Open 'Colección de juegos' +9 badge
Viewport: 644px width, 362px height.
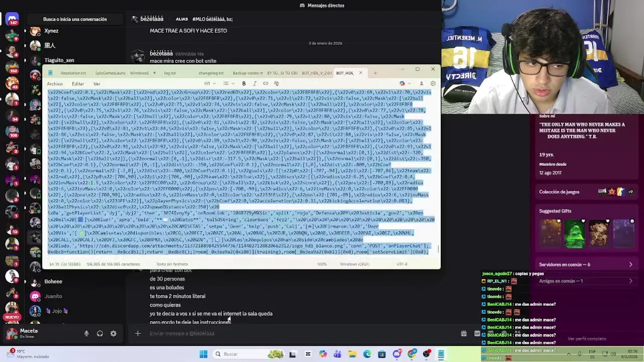(x=630, y=192)
